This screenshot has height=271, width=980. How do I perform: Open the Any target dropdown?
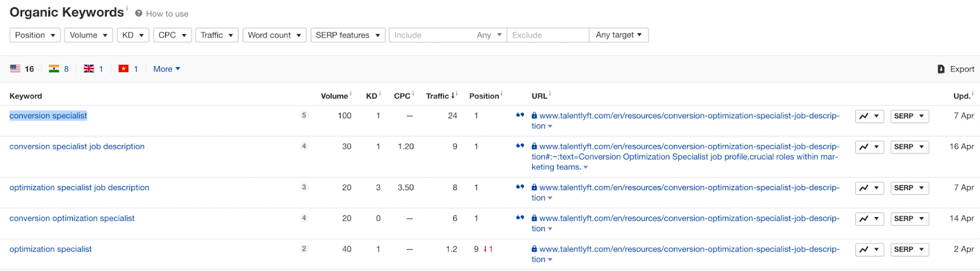[618, 35]
